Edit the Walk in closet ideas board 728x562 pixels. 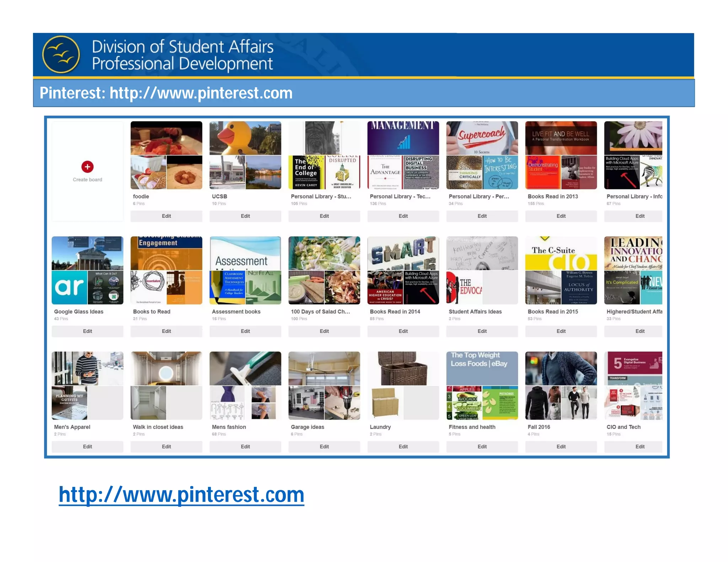166,447
